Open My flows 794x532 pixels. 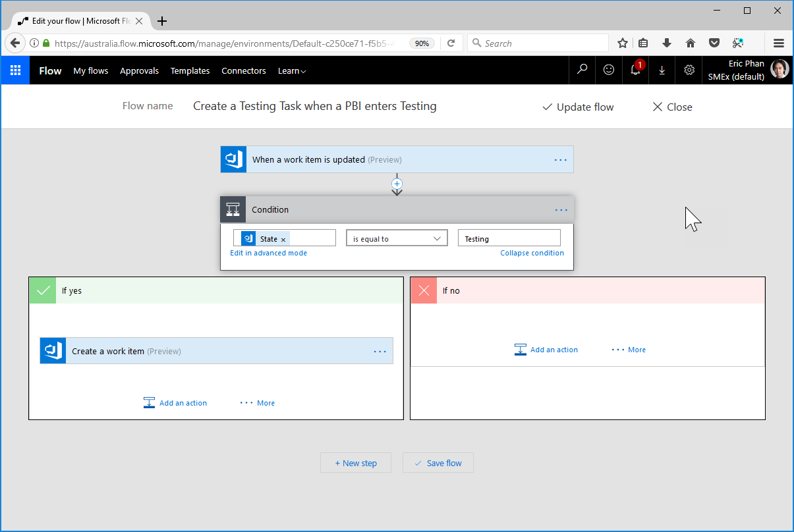tap(91, 70)
